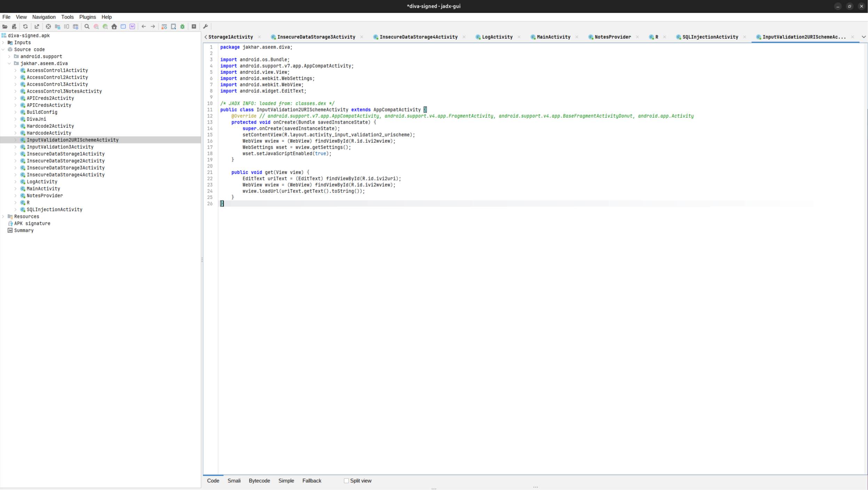Click the green comment search icon
Image resolution: width=868 pixels, height=490 pixels.
[x=105, y=26]
